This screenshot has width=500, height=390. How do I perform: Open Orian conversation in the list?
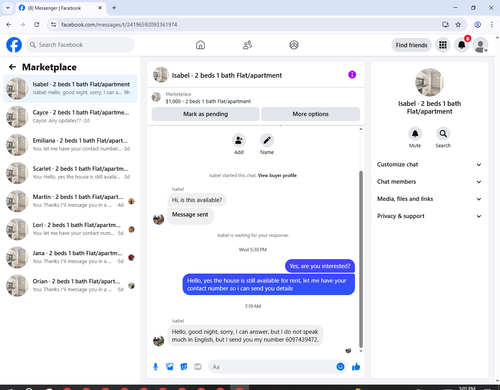pyautogui.click(x=70, y=285)
